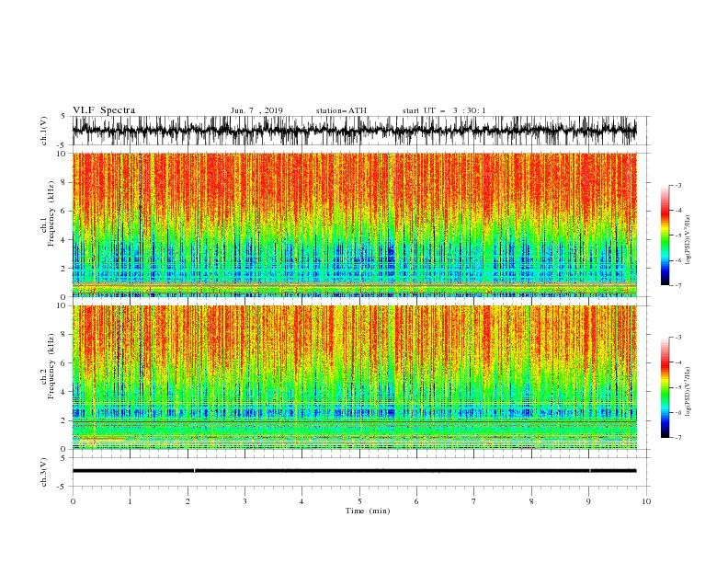Click time axis tick label "8"

[x=531, y=501]
